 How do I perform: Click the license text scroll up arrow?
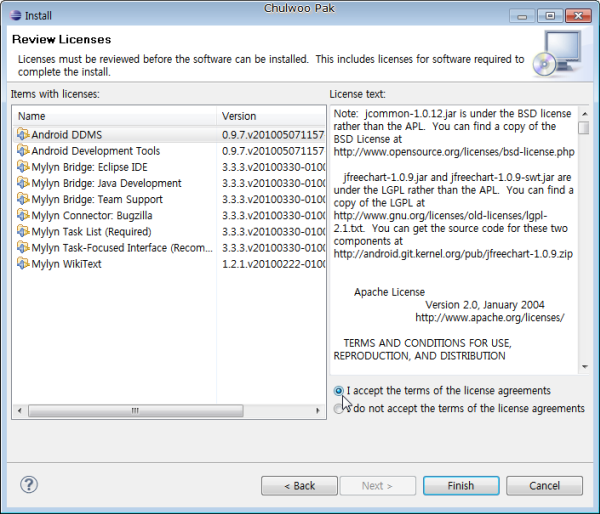[584, 114]
